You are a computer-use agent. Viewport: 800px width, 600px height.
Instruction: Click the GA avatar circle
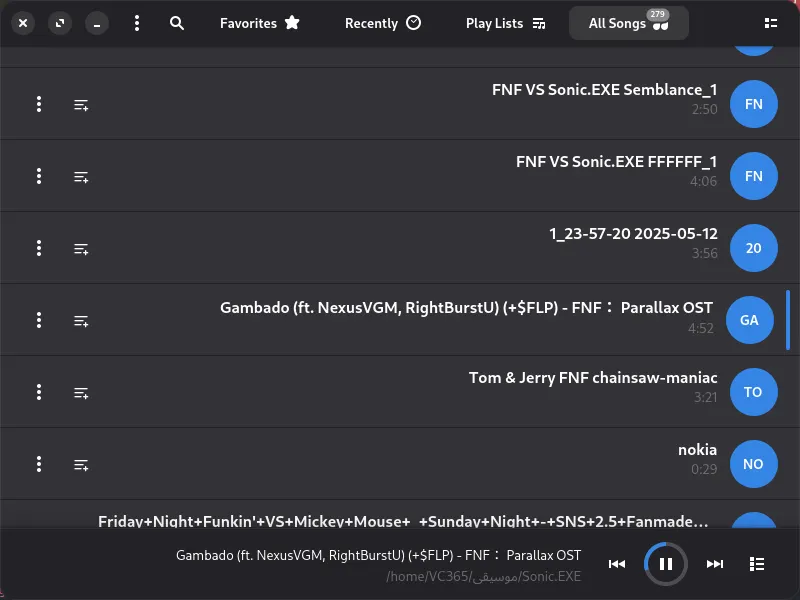[749, 320]
